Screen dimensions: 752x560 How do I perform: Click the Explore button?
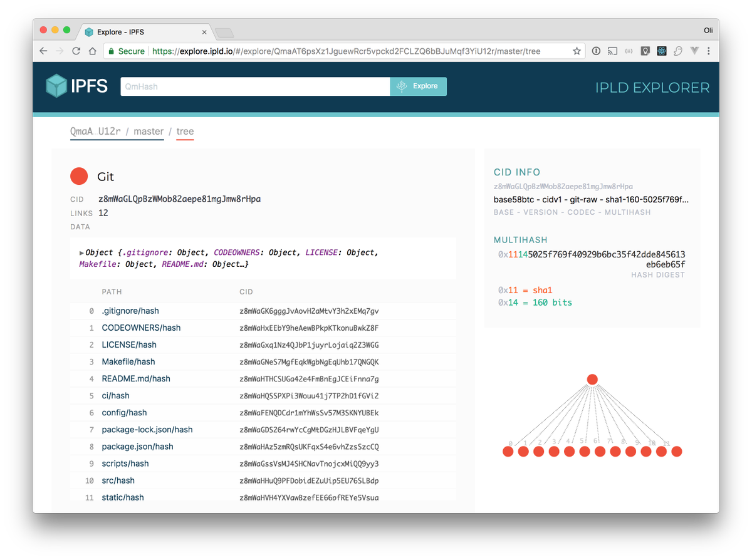418,86
